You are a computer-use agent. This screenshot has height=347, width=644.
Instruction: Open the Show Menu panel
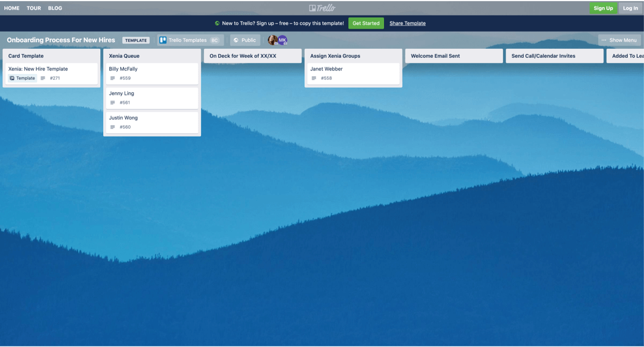click(620, 40)
